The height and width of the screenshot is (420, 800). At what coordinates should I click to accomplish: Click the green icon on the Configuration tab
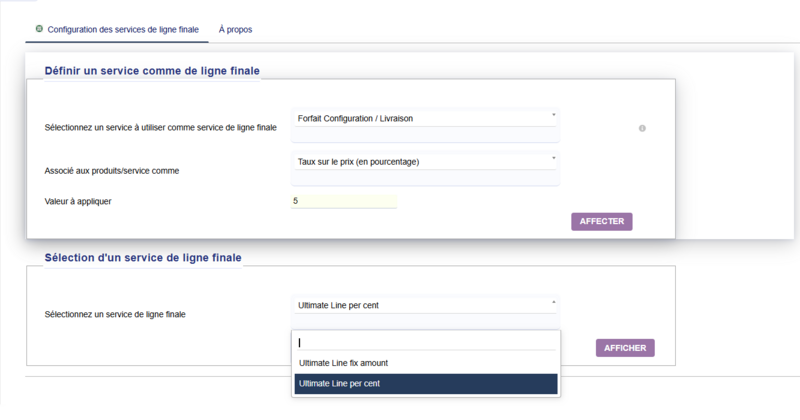[x=39, y=29]
